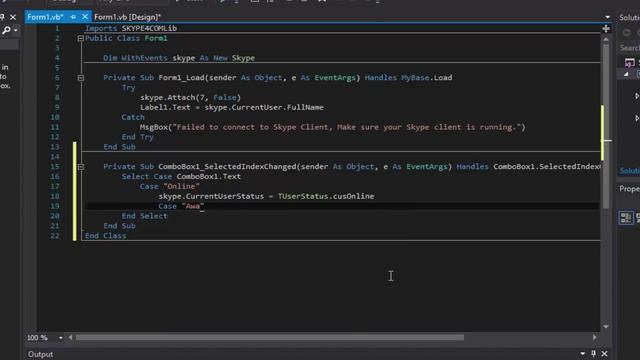Open the Output panel window position dropdown

582,353
